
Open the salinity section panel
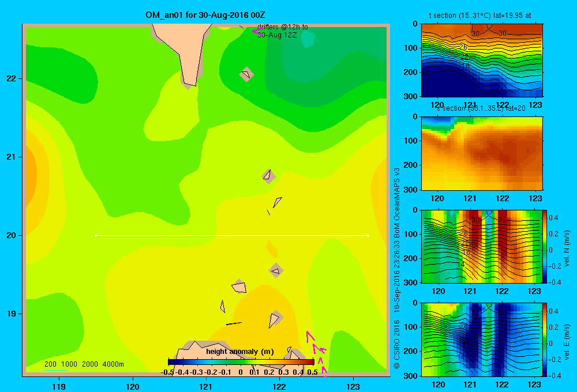click(x=482, y=153)
